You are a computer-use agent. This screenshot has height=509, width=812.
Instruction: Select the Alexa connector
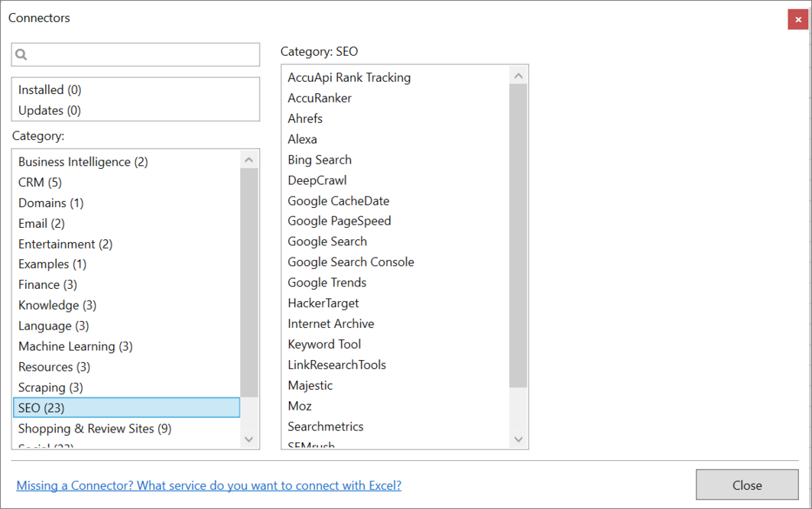[x=303, y=139]
